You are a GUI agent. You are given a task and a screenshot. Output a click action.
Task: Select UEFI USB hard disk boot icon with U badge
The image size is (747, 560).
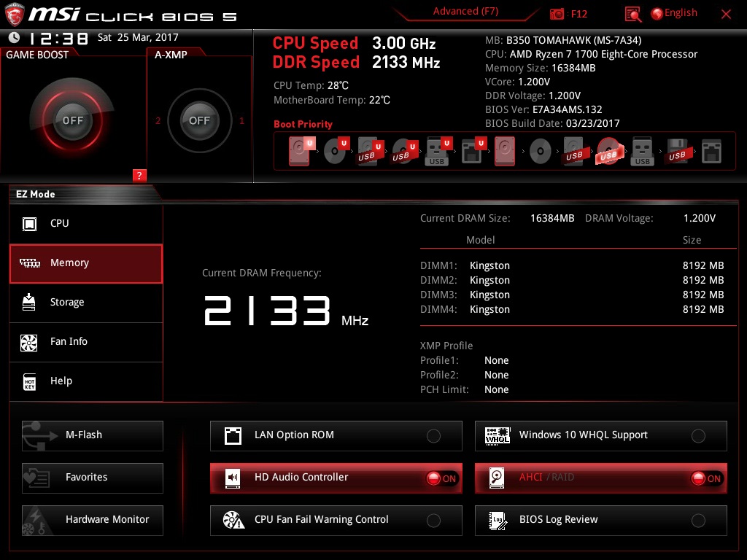[370, 152]
